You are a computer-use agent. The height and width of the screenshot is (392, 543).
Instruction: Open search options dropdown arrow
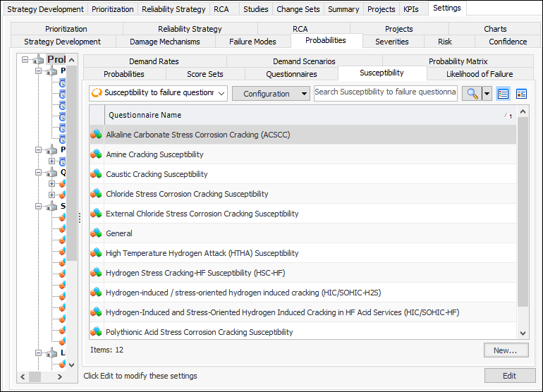(487, 94)
